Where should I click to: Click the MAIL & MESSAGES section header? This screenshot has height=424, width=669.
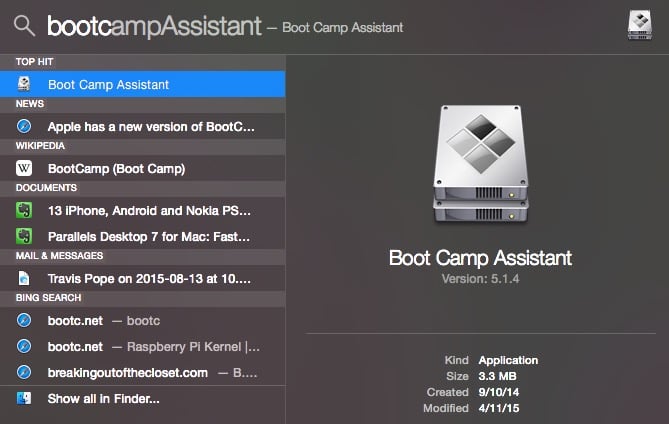coord(59,256)
